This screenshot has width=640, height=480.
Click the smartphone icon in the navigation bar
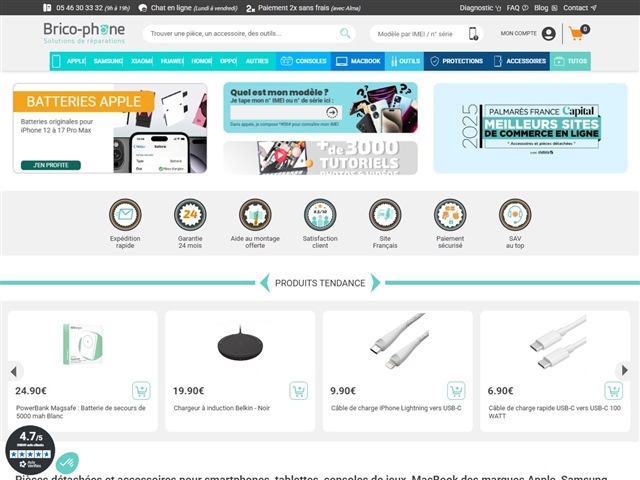pos(56,61)
